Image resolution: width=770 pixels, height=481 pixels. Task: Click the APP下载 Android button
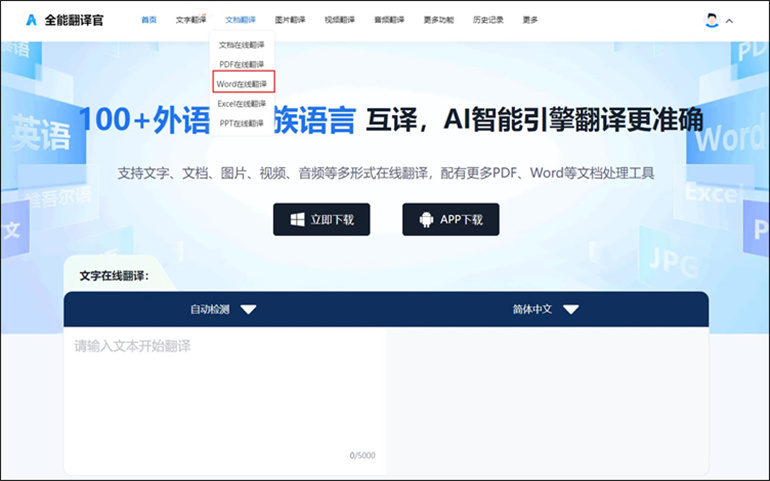coord(451,220)
